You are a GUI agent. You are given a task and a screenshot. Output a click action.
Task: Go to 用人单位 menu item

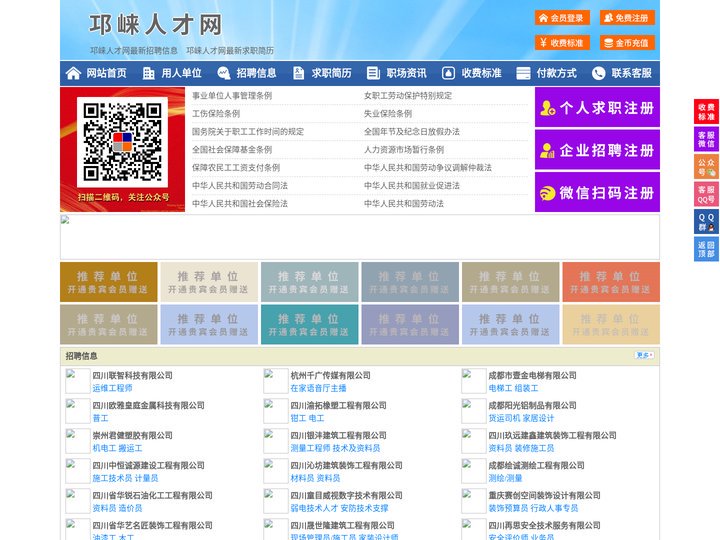pos(181,73)
